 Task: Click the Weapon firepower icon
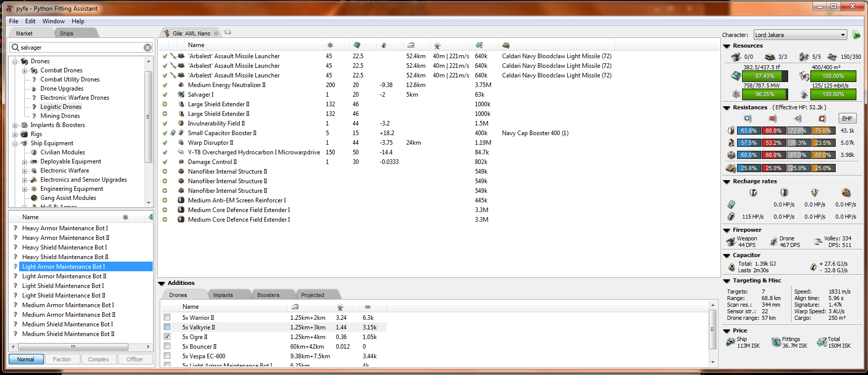click(731, 242)
